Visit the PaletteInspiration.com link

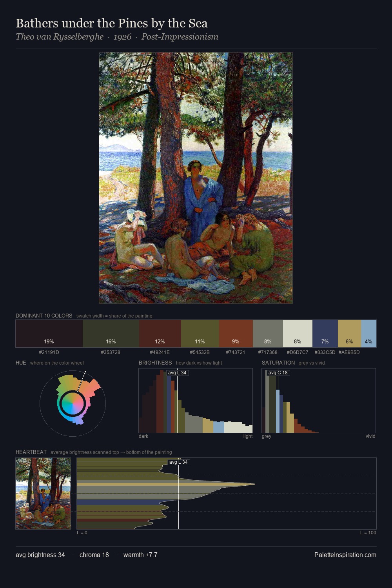click(345, 555)
